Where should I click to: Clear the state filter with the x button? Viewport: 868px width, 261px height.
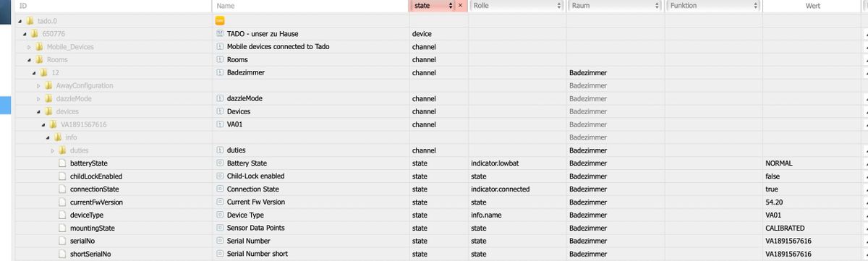pos(461,6)
